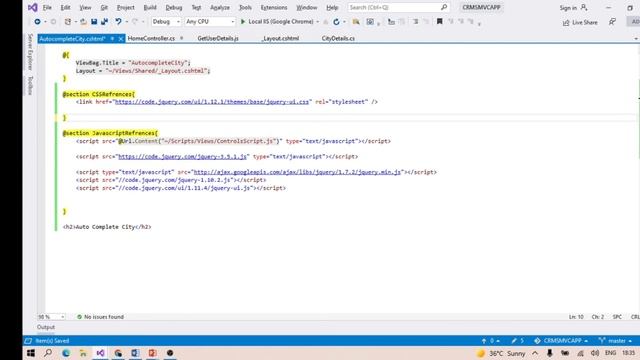Click the Navigate Forward arrow icon
640x360 pixels.
click(53, 22)
